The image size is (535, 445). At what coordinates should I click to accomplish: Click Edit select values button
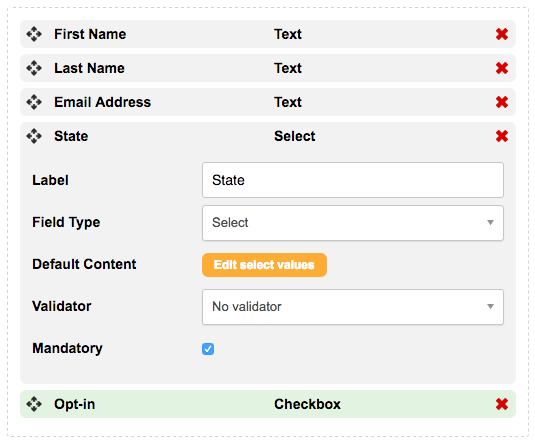(264, 265)
